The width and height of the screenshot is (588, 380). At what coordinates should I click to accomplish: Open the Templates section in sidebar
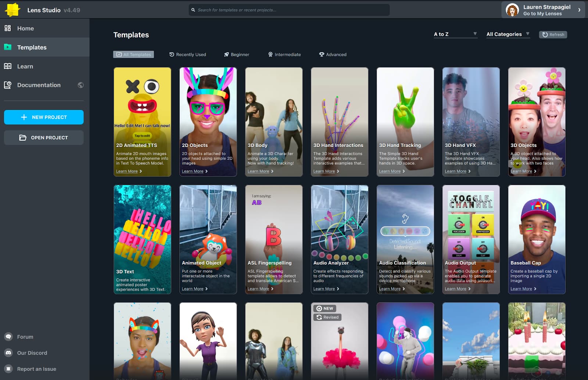(44, 47)
